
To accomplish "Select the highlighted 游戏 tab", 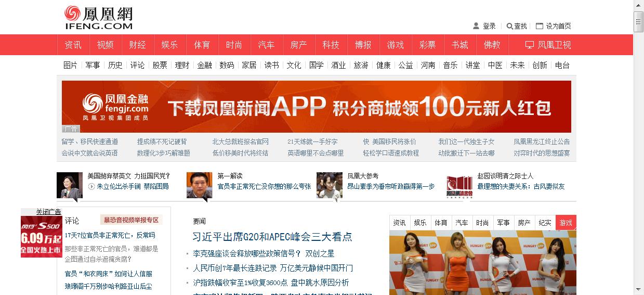I will click(x=566, y=223).
